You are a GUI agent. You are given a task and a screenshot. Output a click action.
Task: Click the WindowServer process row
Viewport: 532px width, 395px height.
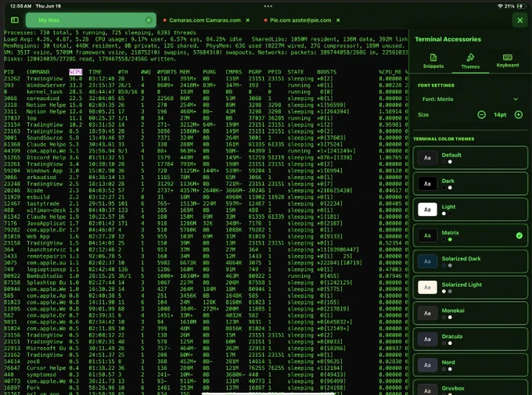click(x=206, y=85)
